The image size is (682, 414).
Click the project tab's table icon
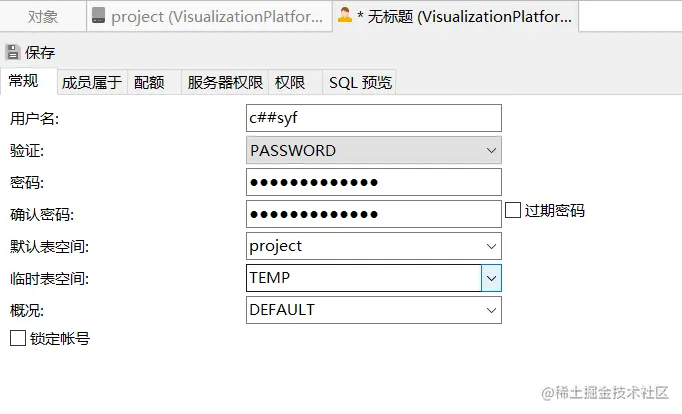(99, 16)
